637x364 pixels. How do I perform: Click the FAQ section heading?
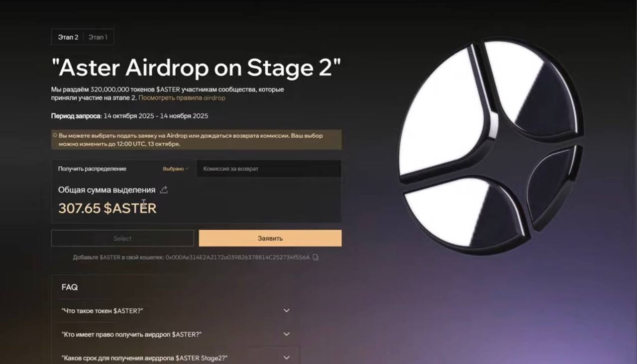point(70,287)
